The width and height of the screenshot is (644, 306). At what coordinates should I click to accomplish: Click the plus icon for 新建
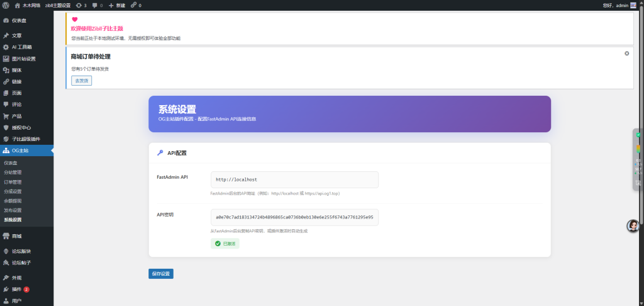tap(111, 5)
